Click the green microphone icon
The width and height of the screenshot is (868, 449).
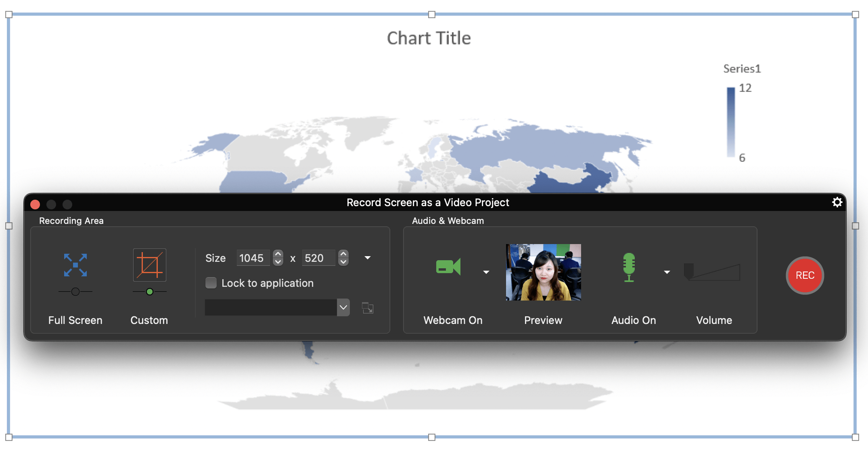tap(628, 266)
